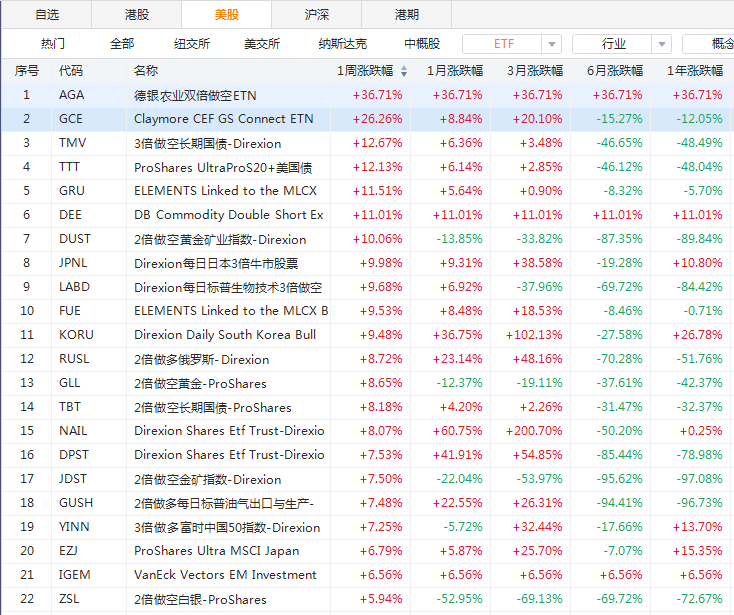Click NAIL 3-month value +200.70%
Screen dimensions: 734x615
[534, 431]
